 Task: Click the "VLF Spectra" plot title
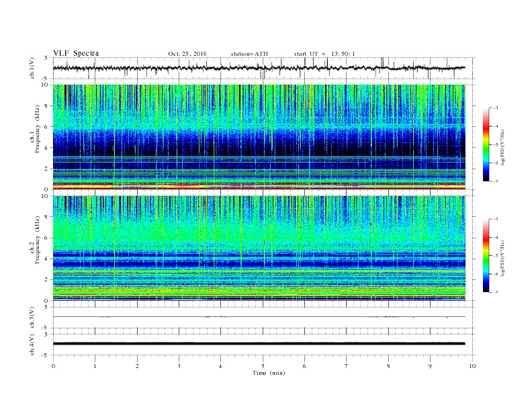pyautogui.click(x=76, y=53)
